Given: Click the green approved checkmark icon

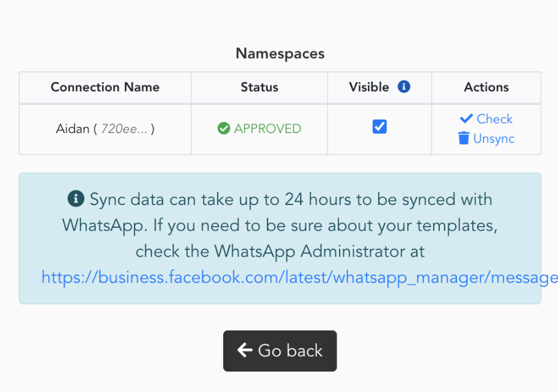Looking at the screenshot, I should (x=224, y=128).
